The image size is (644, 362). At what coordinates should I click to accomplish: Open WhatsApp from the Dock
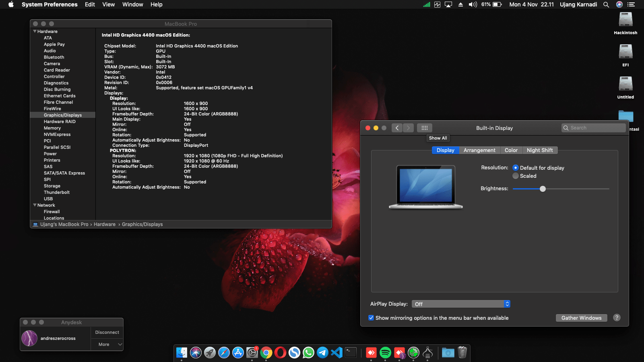309,353
